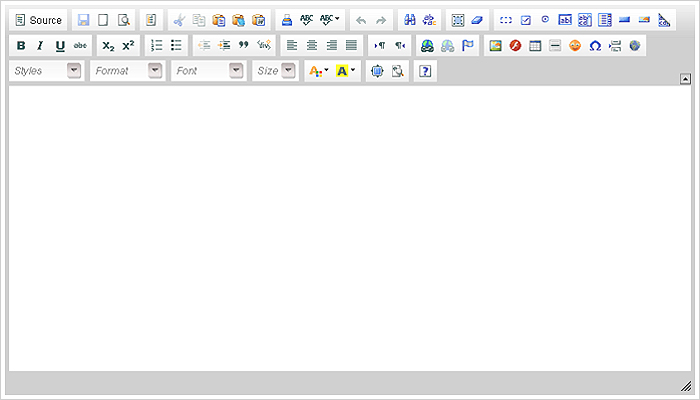Toggle Italic formatting
The image size is (700, 400).
pos(40,45)
